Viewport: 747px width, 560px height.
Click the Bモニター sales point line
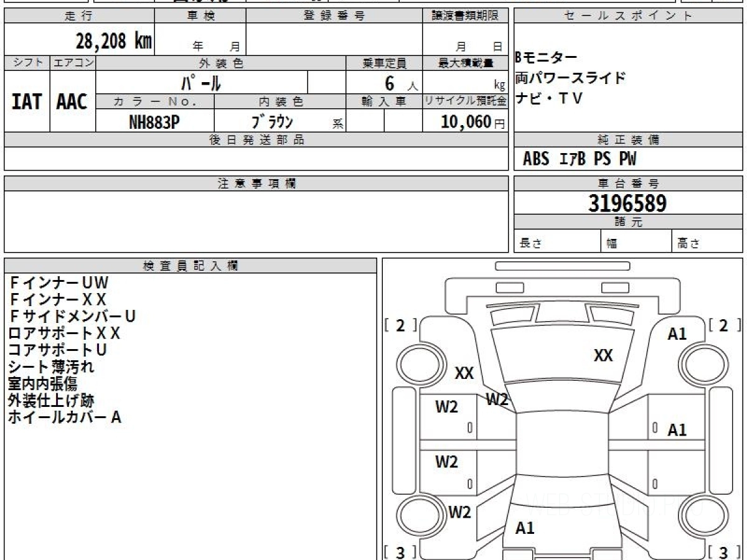click(x=547, y=58)
